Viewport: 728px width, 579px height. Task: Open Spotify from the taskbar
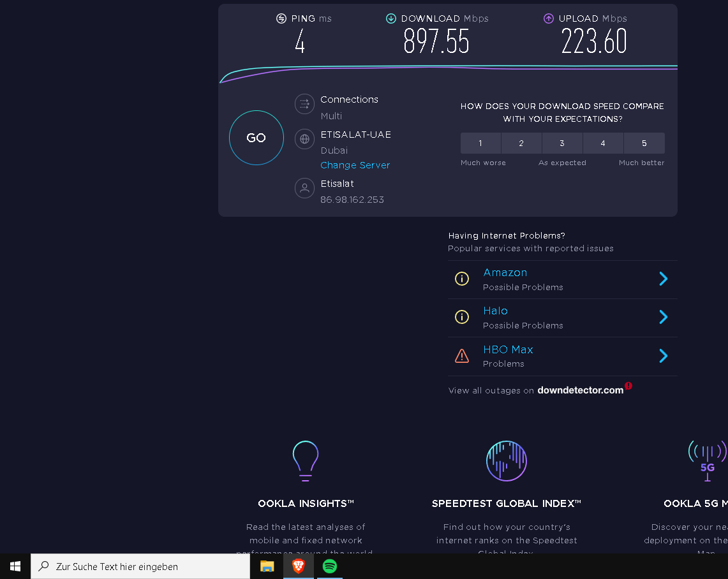click(x=329, y=566)
